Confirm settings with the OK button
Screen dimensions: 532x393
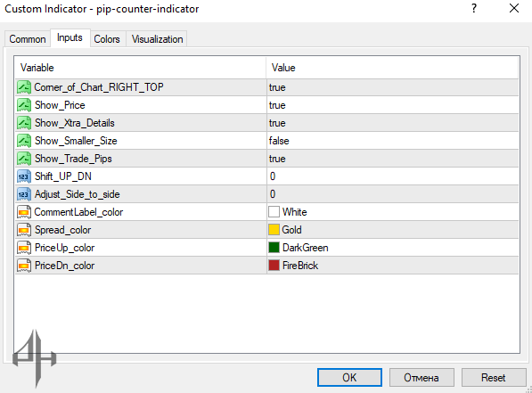[349, 377]
